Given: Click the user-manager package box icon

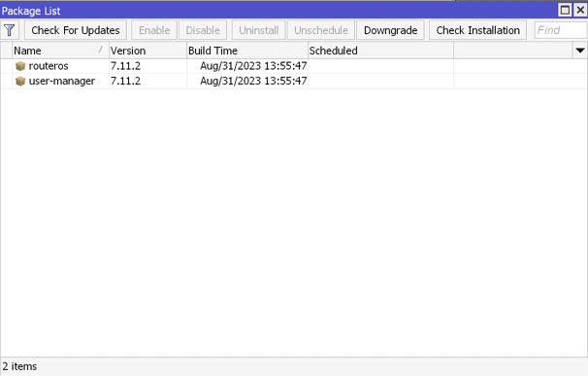Looking at the screenshot, I should [x=20, y=82].
